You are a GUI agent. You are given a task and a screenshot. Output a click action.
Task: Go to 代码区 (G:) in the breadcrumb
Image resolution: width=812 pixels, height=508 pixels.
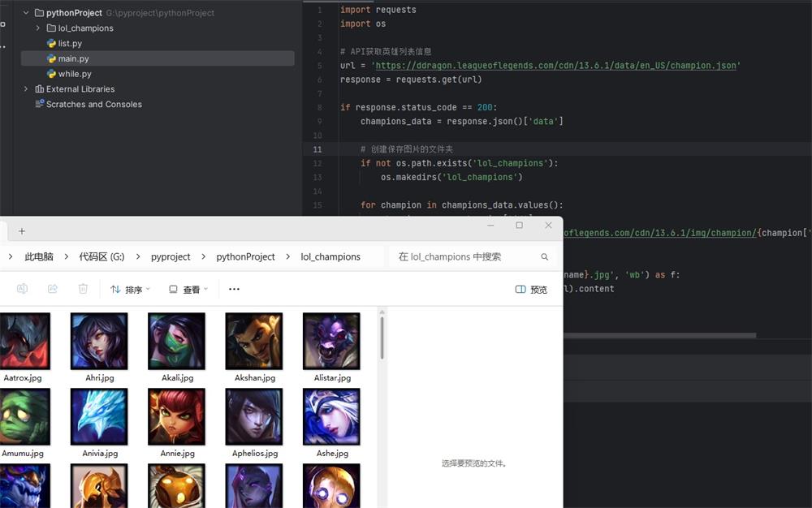click(102, 256)
